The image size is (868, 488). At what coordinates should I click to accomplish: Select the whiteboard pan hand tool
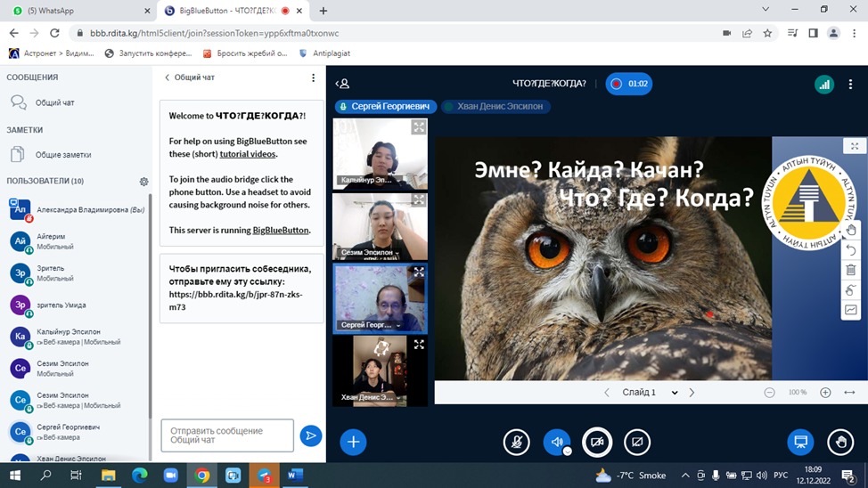point(850,230)
